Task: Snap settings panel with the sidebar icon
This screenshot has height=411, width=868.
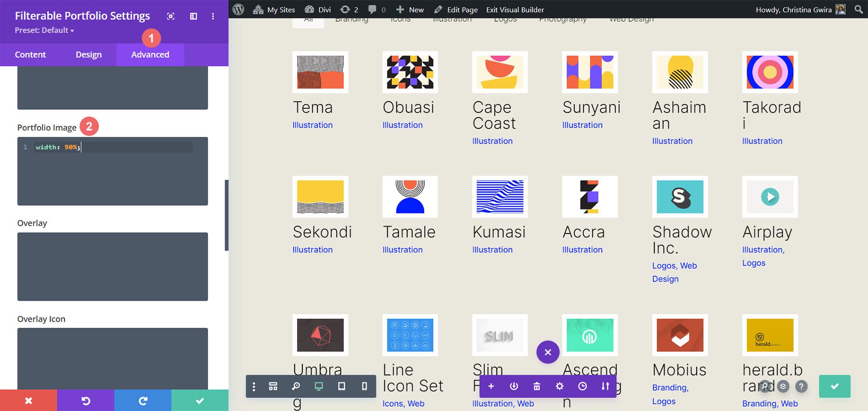Action: (x=193, y=16)
